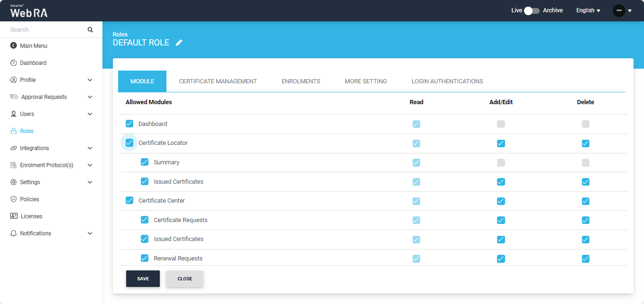Open Dashboard from the sidebar icon
This screenshot has width=644, height=304.
tap(13, 63)
